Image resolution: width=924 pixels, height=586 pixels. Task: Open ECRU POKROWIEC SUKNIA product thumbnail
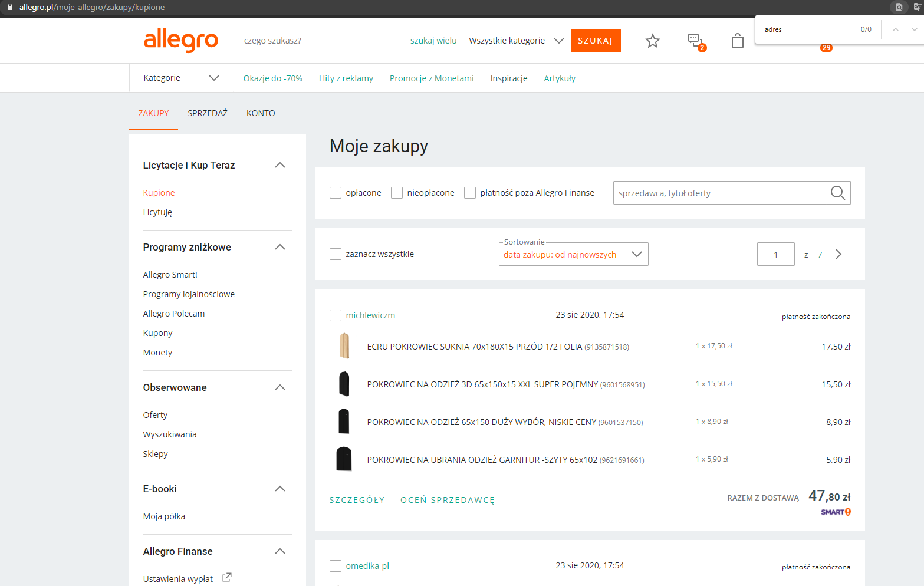point(344,346)
